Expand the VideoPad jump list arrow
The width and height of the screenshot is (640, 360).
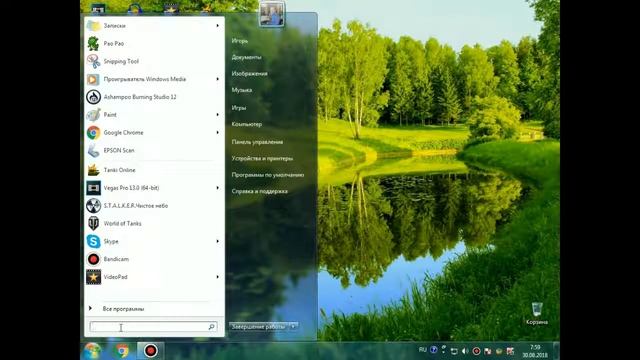click(x=218, y=277)
